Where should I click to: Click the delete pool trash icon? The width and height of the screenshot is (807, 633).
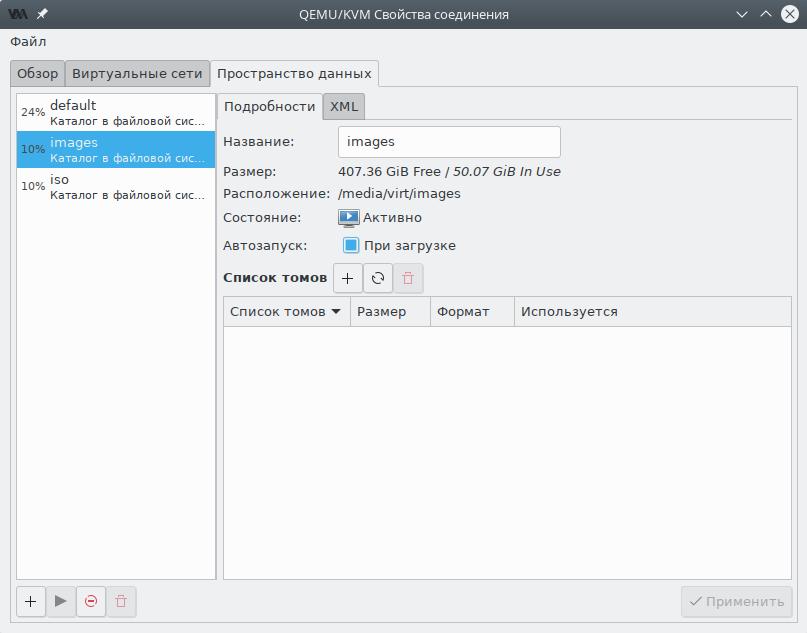pos(121,601)
